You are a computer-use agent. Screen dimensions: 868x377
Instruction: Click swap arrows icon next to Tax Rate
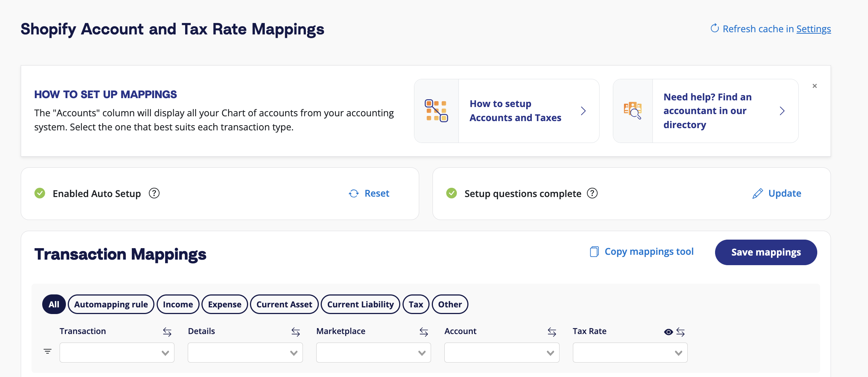point(680,332)
